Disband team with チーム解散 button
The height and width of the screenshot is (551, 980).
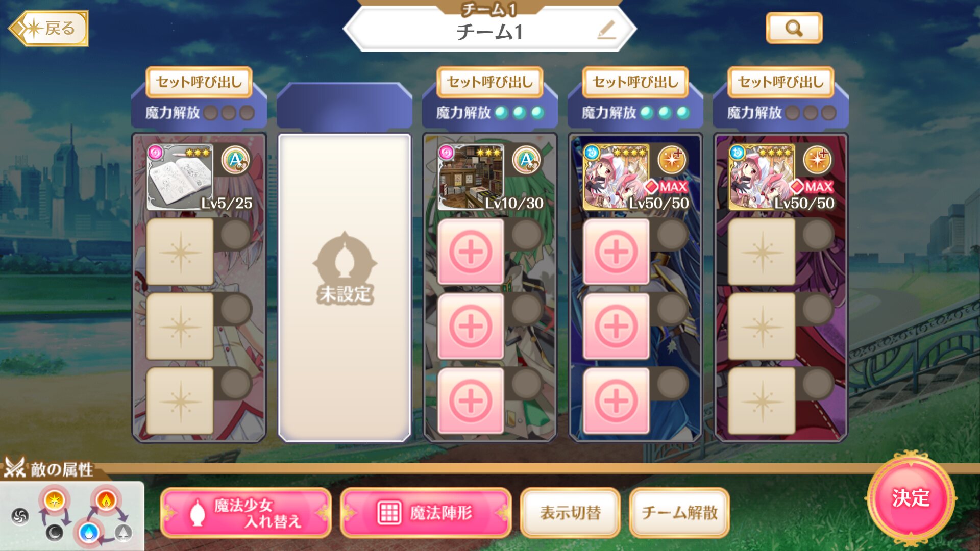[x=679, y=513]
